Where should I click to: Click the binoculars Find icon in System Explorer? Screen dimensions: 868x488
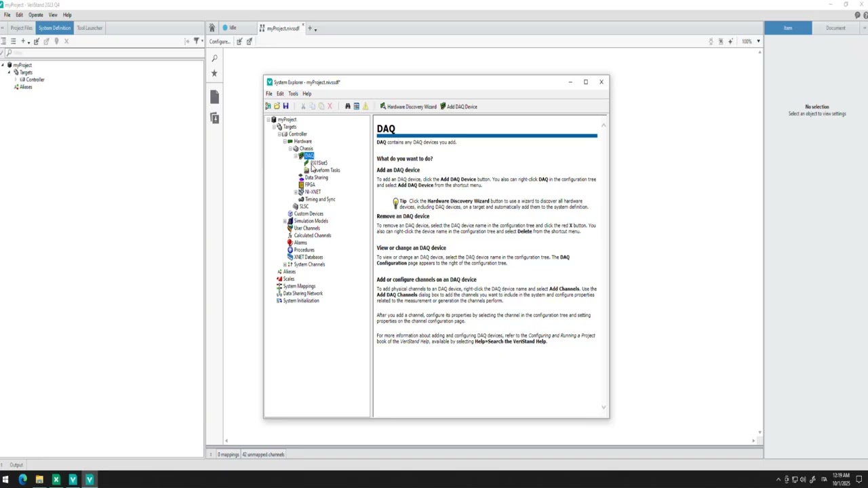coord(348,106)
